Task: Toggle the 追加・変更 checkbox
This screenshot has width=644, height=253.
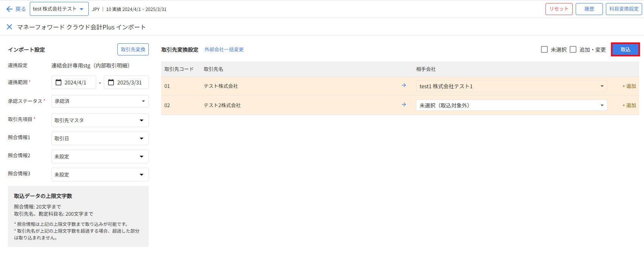Action: (x=573, y=49)
